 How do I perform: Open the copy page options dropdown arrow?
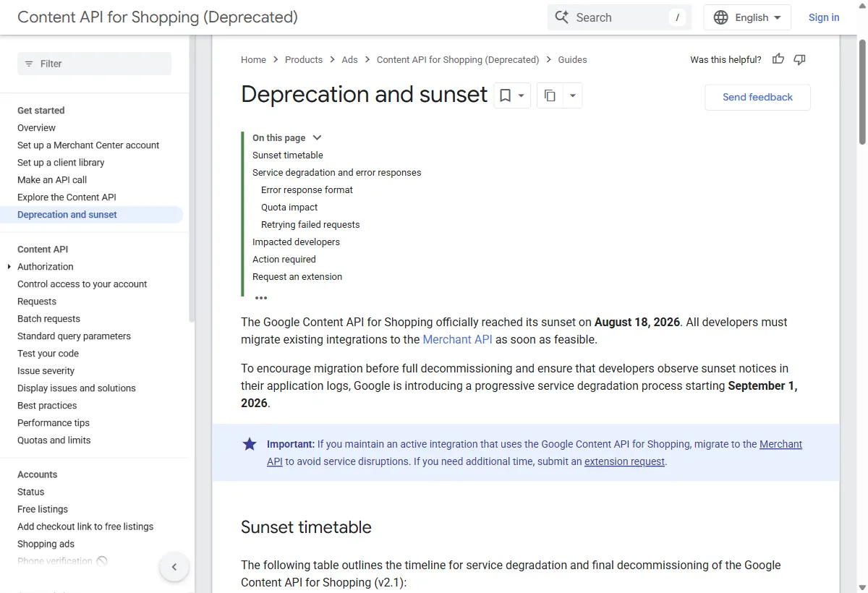tap(573, 95)
